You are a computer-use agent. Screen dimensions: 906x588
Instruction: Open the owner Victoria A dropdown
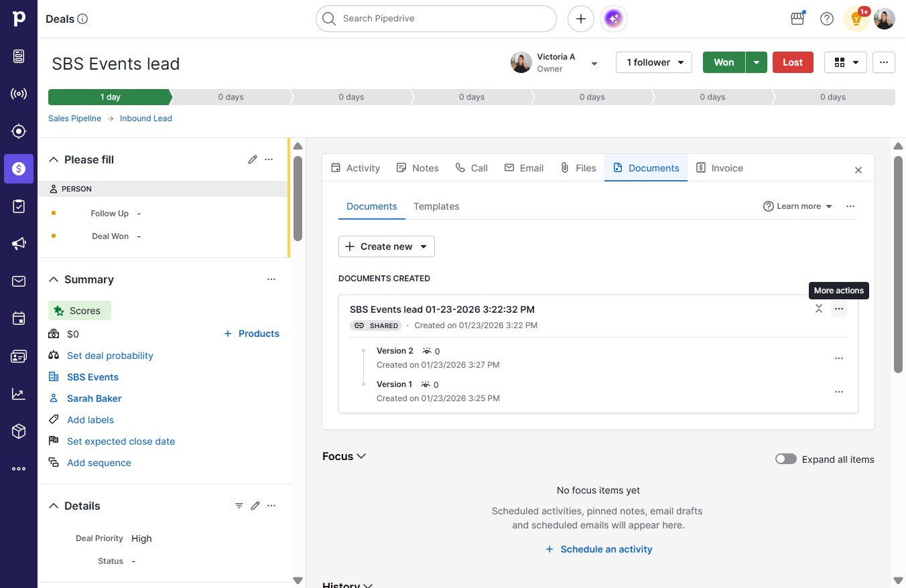tap(594, 64)
